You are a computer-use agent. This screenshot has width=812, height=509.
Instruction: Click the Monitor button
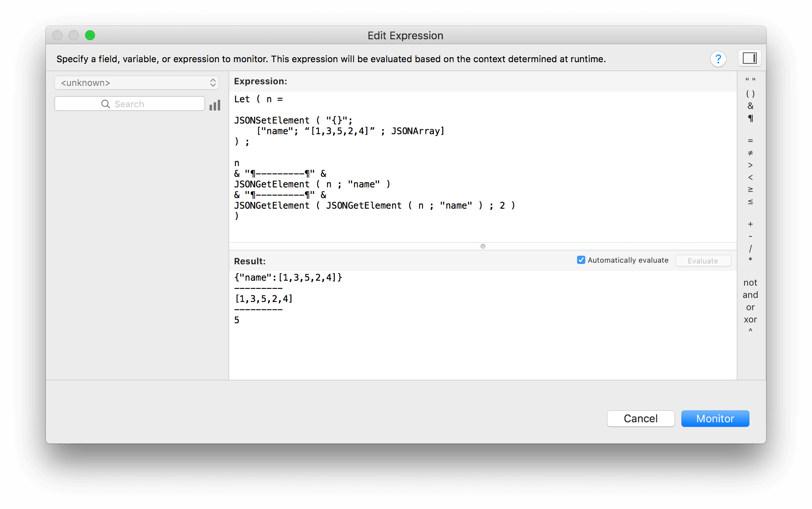[715, 419]
